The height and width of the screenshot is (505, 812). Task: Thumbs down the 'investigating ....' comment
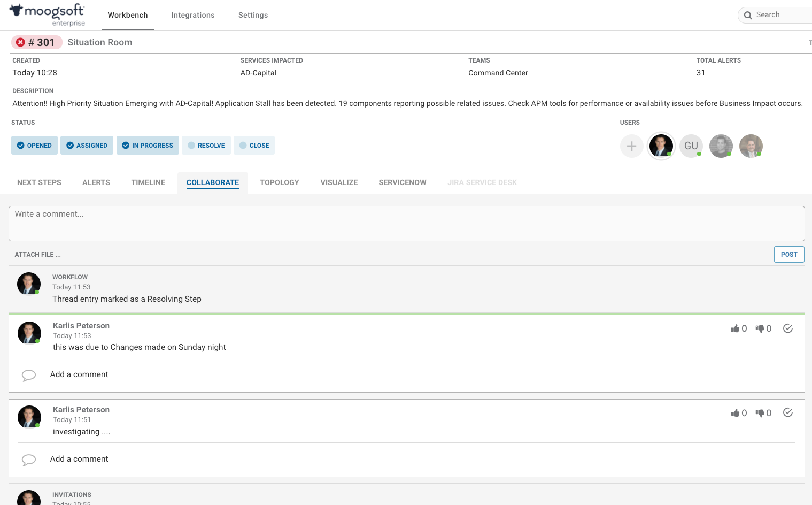(x=760, y=413)
